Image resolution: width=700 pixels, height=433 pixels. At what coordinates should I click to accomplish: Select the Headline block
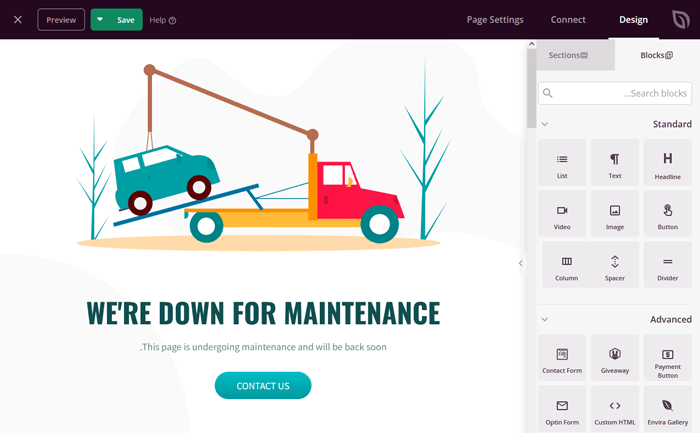[x=668, y=162]
